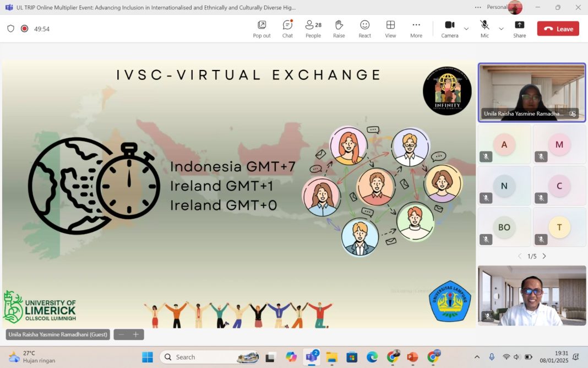Zoom in on the shared content
This screenshot has height=368, width=588.
(136, 334)
